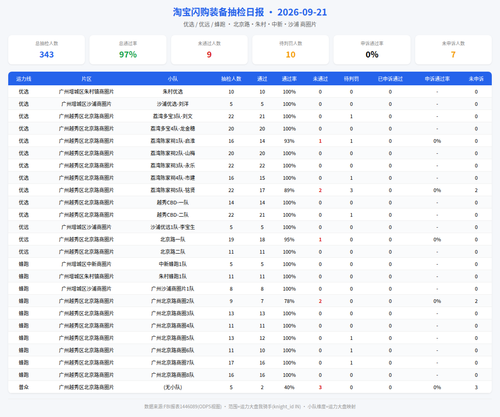
Task: Select the 总通过率 97% summary card
Action: pos(128,49)
